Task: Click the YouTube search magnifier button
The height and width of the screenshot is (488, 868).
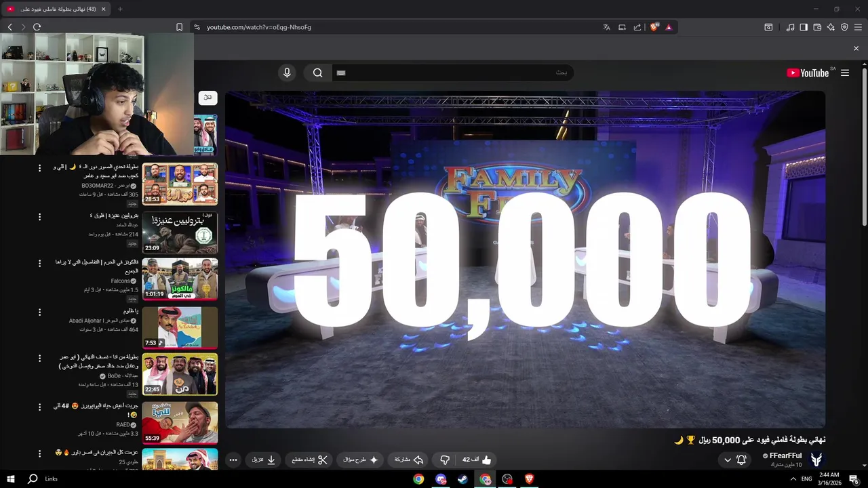Action: 317,73
